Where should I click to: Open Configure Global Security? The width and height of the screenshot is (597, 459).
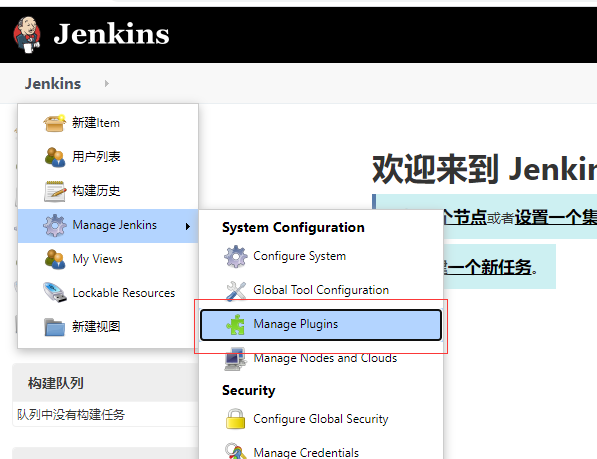[x=321, y=419]
